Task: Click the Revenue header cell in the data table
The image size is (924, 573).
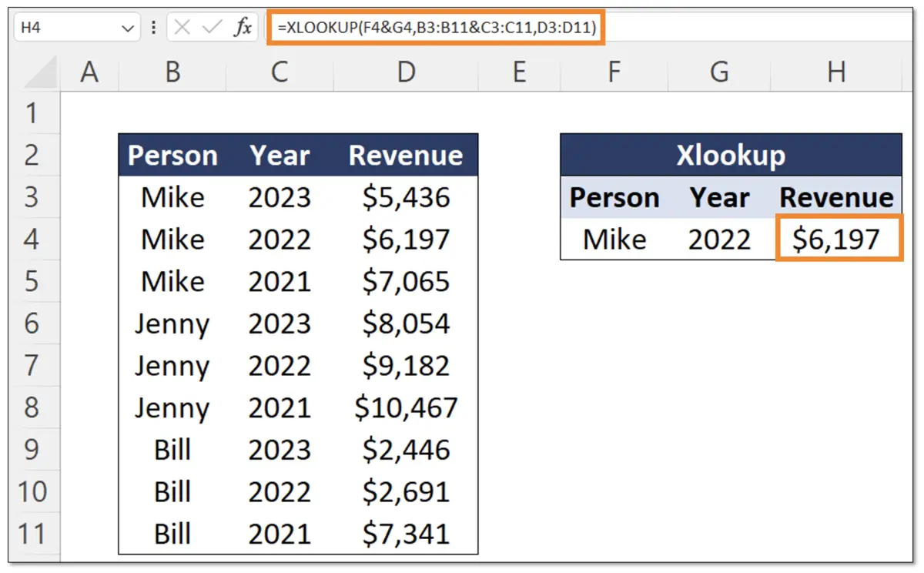Action: pos(406,155)
